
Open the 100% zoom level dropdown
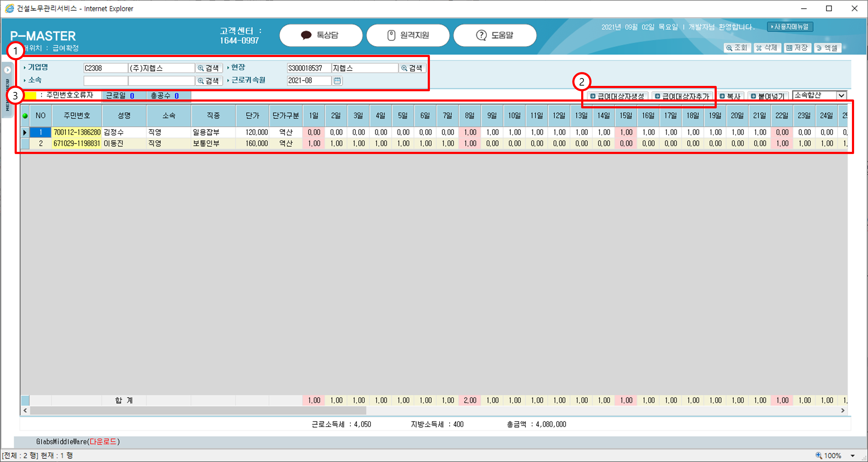(x=853, y=456)
